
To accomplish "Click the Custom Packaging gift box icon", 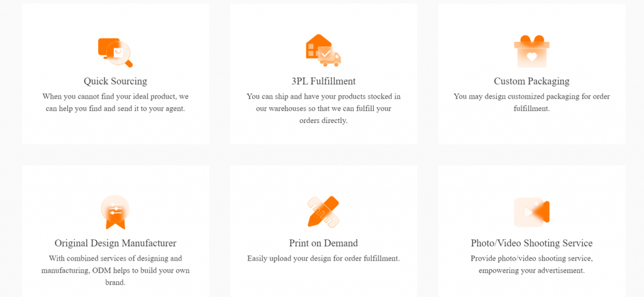I will coord(531,51).
